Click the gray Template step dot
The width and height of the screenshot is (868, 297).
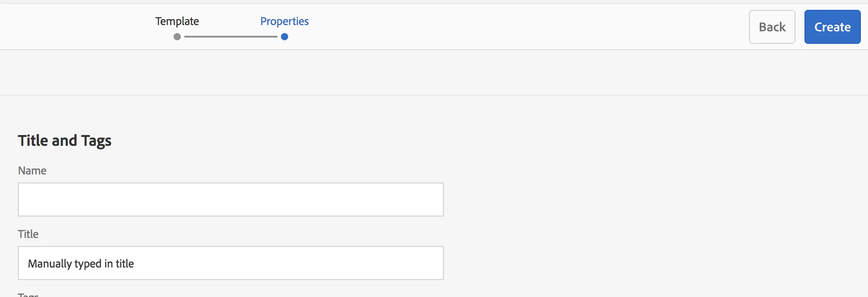[177, 37]
